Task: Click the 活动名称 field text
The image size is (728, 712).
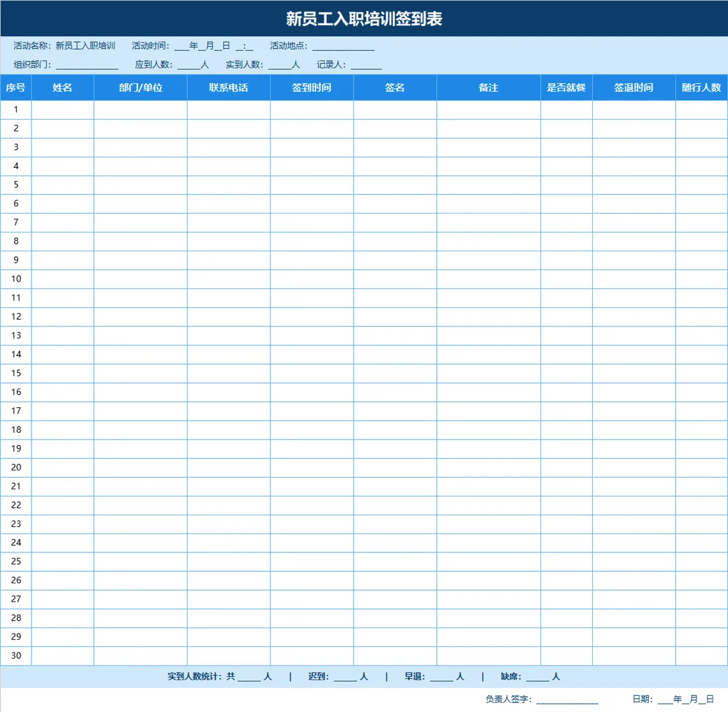Action: 64,46
